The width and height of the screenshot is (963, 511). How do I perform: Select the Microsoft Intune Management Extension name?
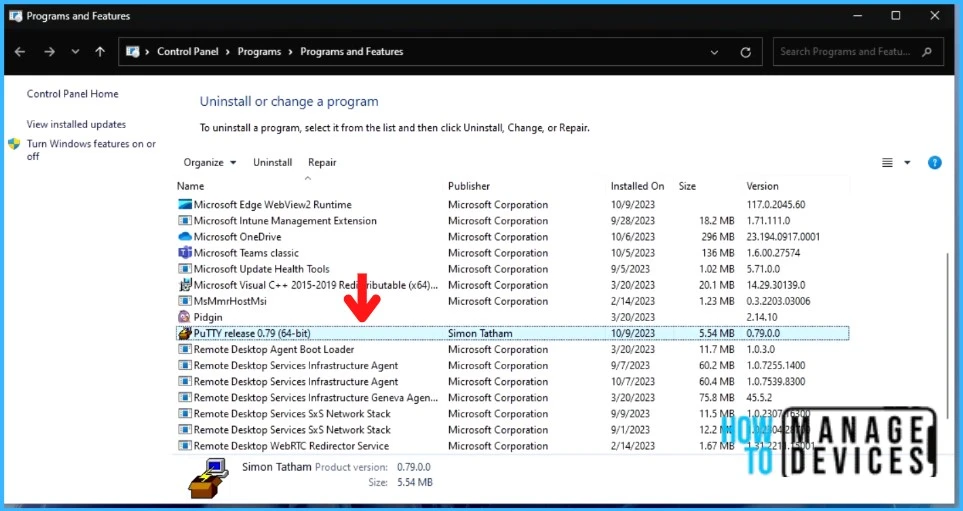tap(285, 220)
